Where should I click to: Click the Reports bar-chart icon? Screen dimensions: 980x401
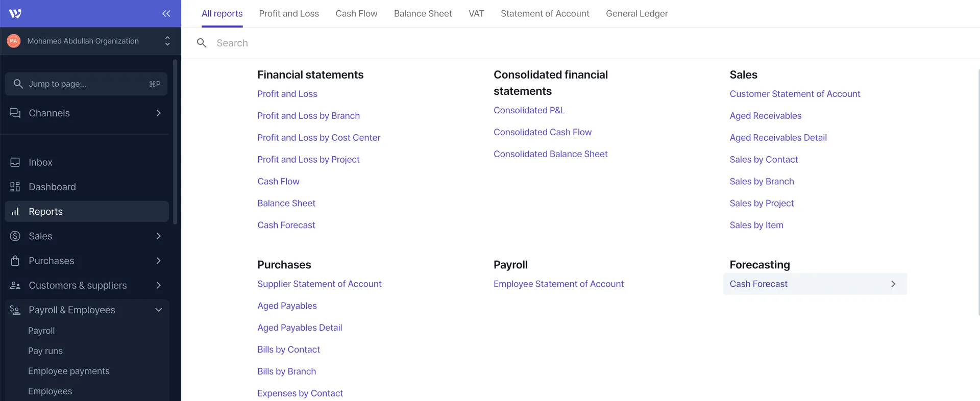coord(15,211)
